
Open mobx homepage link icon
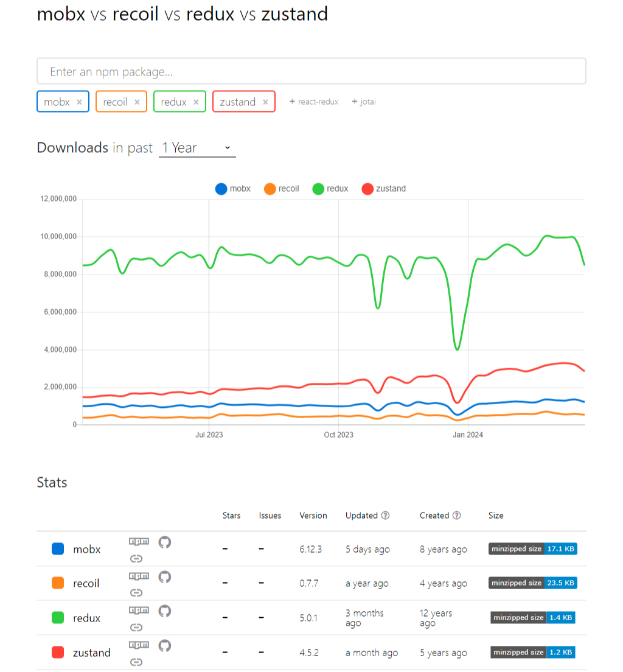(x=136, y=558)
